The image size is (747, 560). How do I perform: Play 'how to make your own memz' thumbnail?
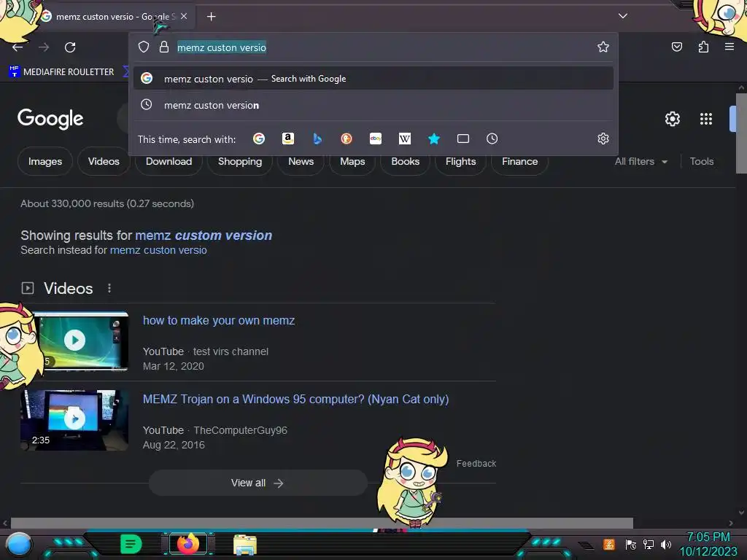click(75, 341)
